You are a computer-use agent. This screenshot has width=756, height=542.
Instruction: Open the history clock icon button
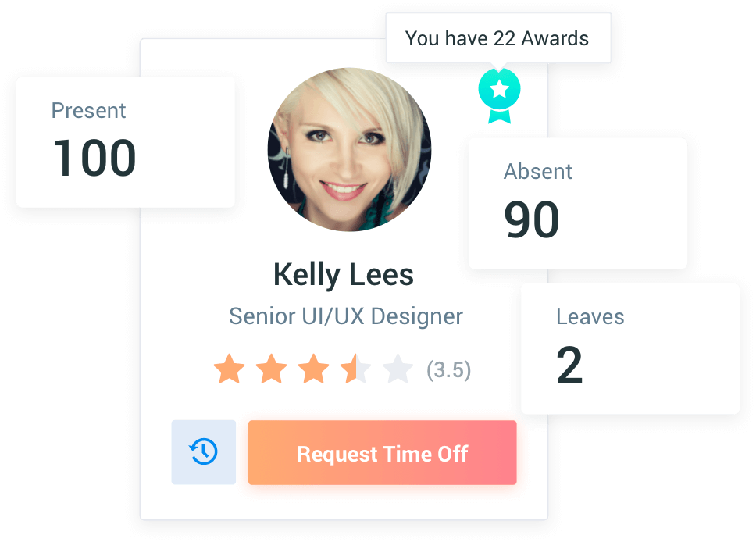pos(204,452)
